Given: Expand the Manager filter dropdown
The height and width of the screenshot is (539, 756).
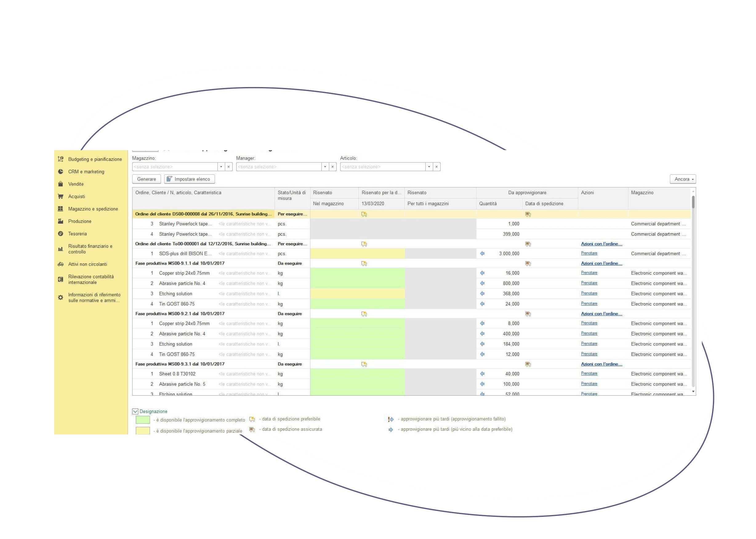Looking at the screenshot, I should [x=325, y=167].
